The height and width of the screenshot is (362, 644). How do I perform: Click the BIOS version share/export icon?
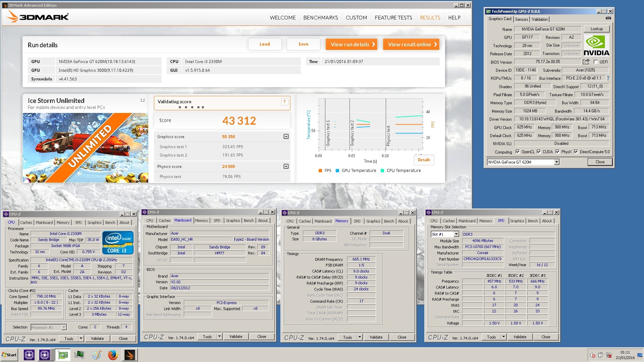(x=586, y=62)
